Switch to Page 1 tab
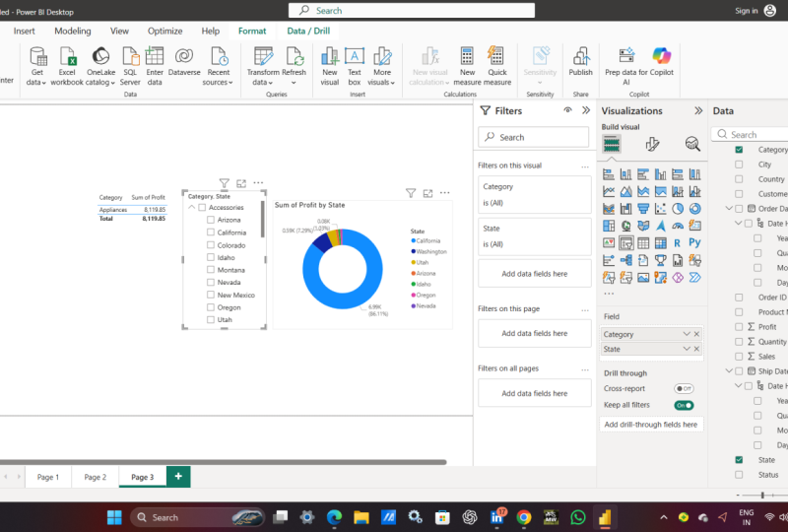The width and height of the screenshot is (788, 532). (x=48, y=477)
